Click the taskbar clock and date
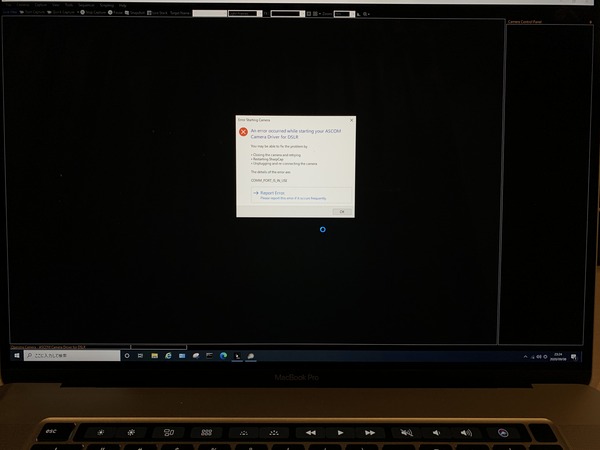The width and height of the screenshot is (600, 450). pos(558,357)
